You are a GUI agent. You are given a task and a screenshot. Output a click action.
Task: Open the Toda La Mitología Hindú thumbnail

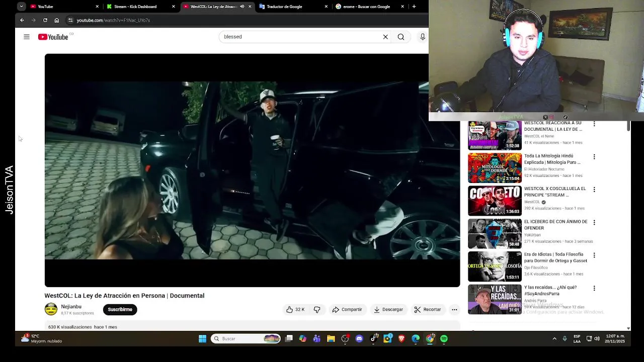[x=495, y=168]
